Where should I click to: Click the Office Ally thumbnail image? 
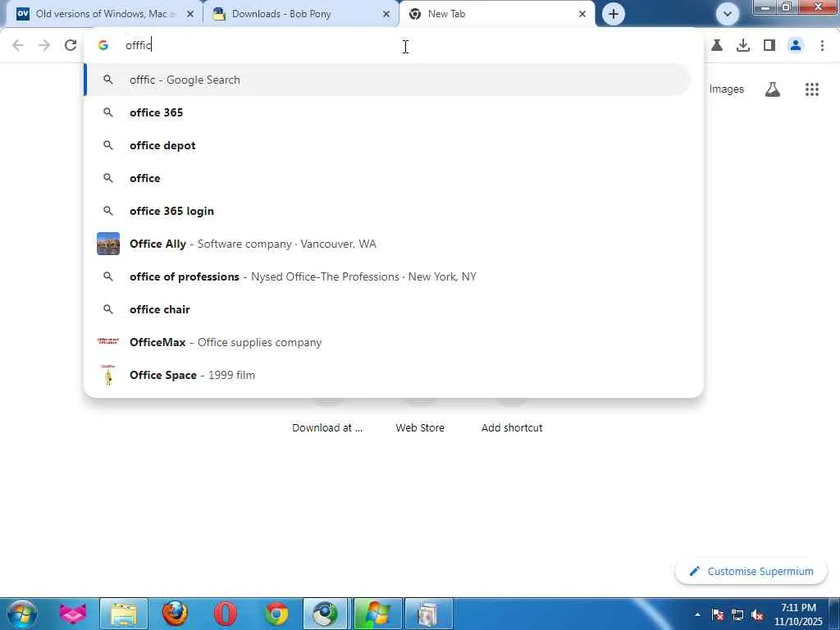pyautogui.click(x=108, y=244)
